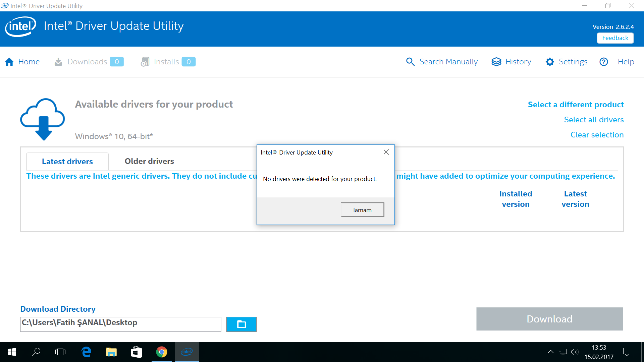
Task: Click the History stack icon
Action: click(496, 62)
